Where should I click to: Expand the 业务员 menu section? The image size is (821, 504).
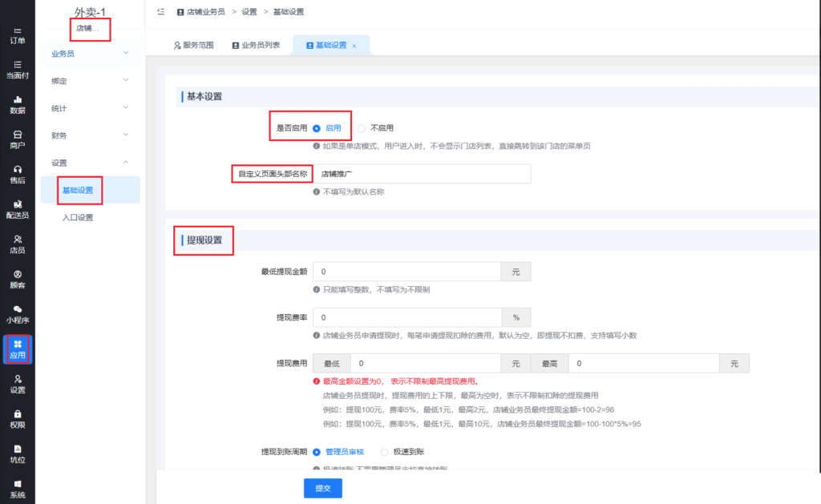[90, 54]
